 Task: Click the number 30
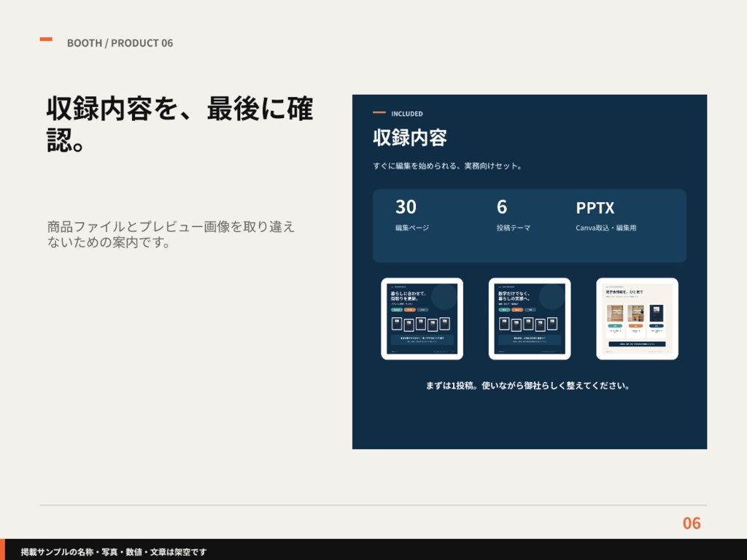[406, 207]
